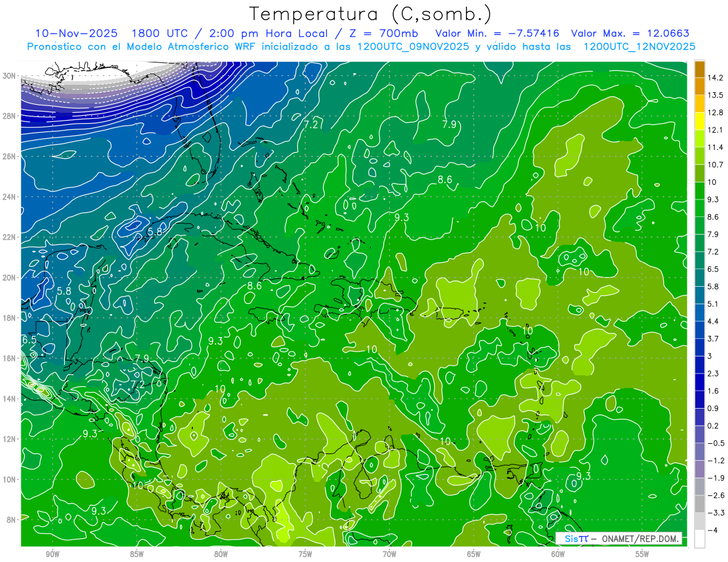Image resolution: width=728 pixels, height=562 pixels.
Task: Click the "85W" longitude axis label
Action: (136, 555)
